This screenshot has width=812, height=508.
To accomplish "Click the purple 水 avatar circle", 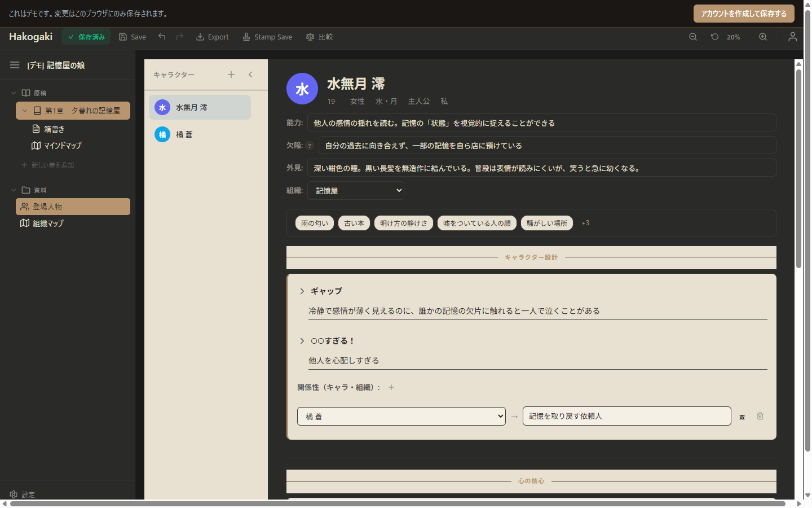I will pos(302,89).
